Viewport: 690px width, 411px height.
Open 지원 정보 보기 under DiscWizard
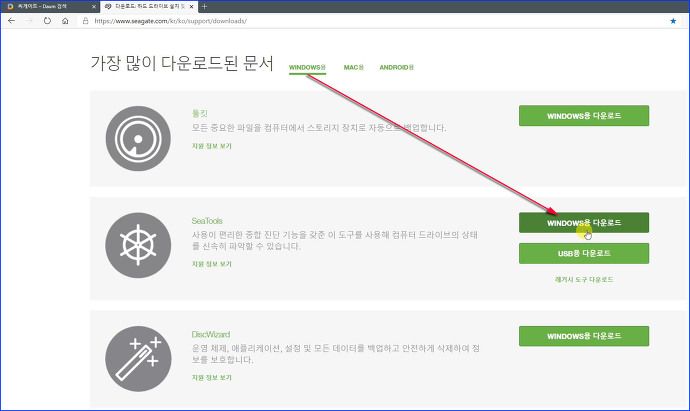(x=212, y=378)
